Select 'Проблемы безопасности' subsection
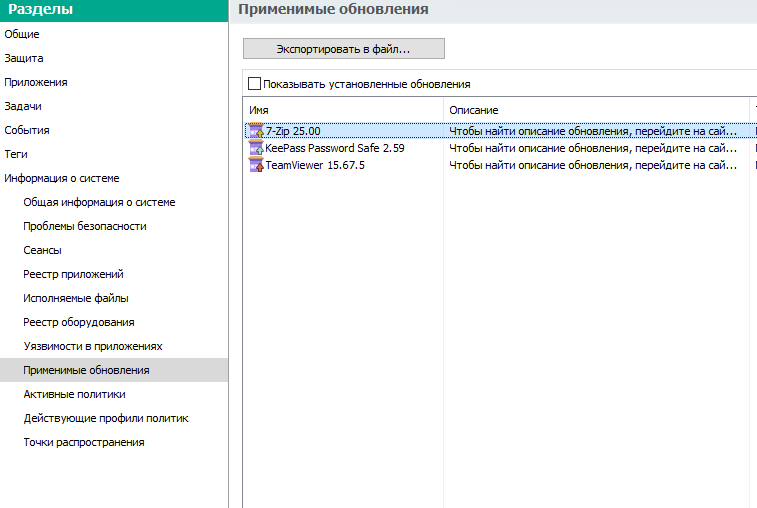 tap(85, 226)
